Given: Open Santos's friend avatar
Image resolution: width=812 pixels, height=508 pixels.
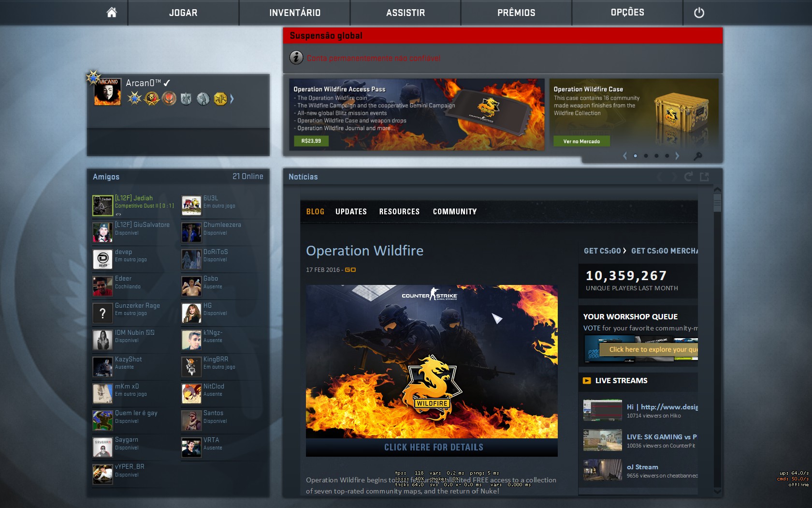Looking at the screenshot, I should coord(191,420).
